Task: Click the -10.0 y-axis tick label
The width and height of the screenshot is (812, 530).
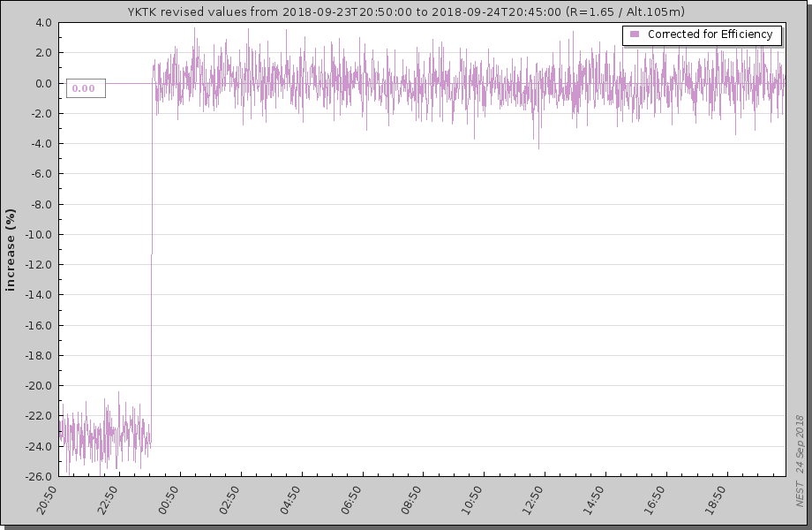Action: coord(39,234)
